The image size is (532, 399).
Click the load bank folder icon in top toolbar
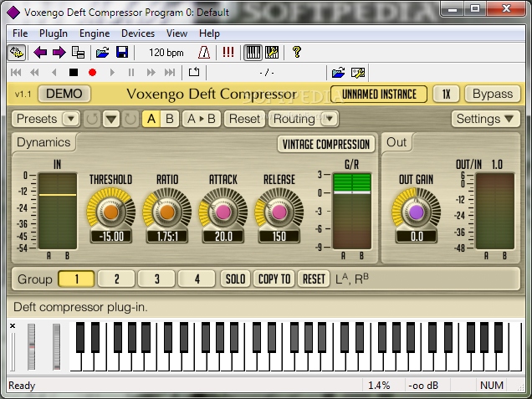coord(102,53)
